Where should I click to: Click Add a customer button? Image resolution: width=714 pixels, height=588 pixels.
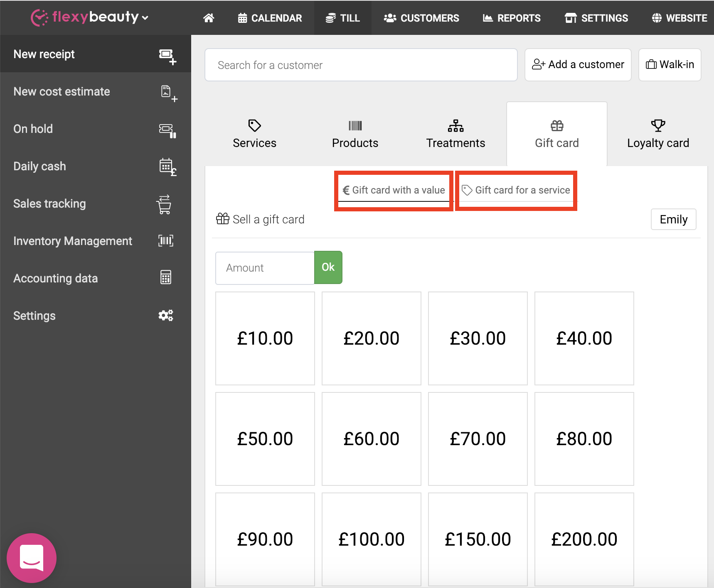[x=578, y=65]
